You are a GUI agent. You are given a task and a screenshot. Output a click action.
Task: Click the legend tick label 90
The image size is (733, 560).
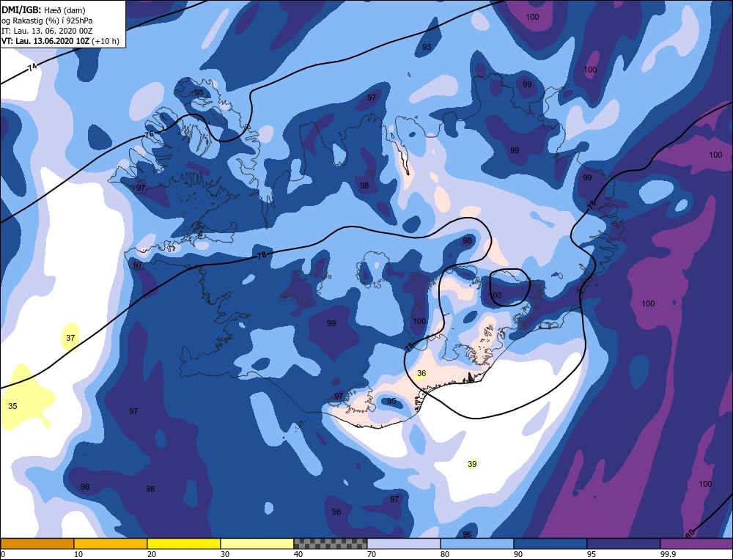pos(518,554)
